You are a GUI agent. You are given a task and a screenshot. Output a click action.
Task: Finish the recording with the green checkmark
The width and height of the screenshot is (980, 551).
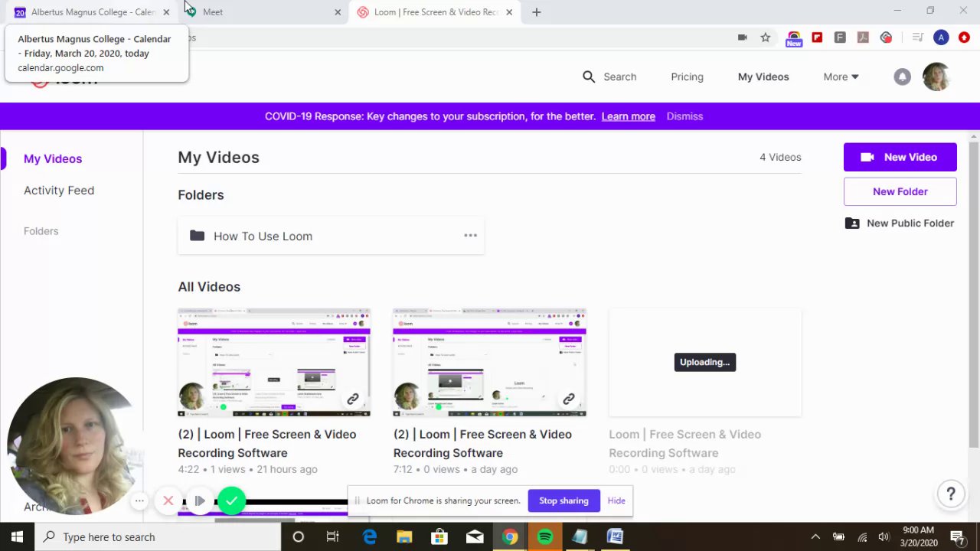pos(231,500)
